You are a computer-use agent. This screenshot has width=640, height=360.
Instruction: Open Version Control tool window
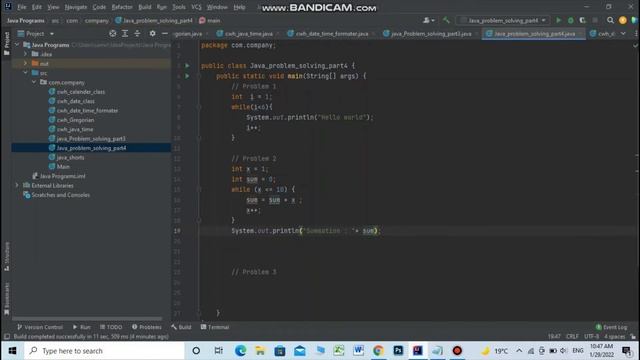coord(40,327)
